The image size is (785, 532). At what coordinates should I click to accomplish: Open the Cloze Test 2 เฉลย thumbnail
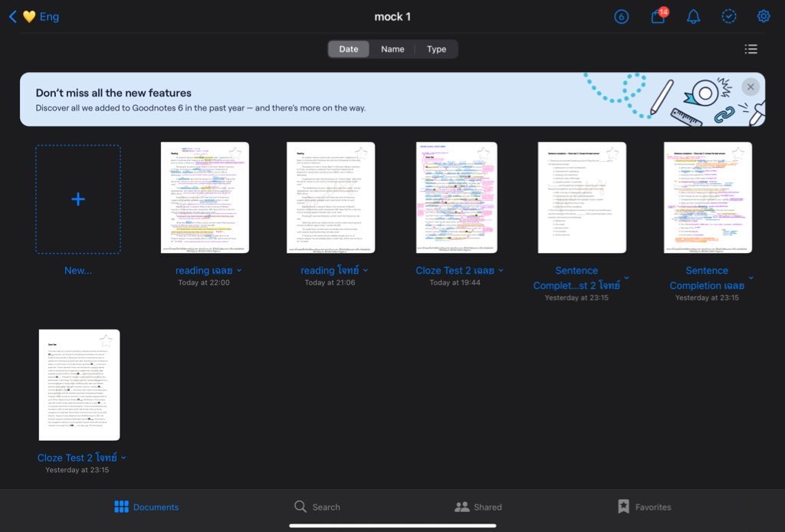[x=457, y=197]
